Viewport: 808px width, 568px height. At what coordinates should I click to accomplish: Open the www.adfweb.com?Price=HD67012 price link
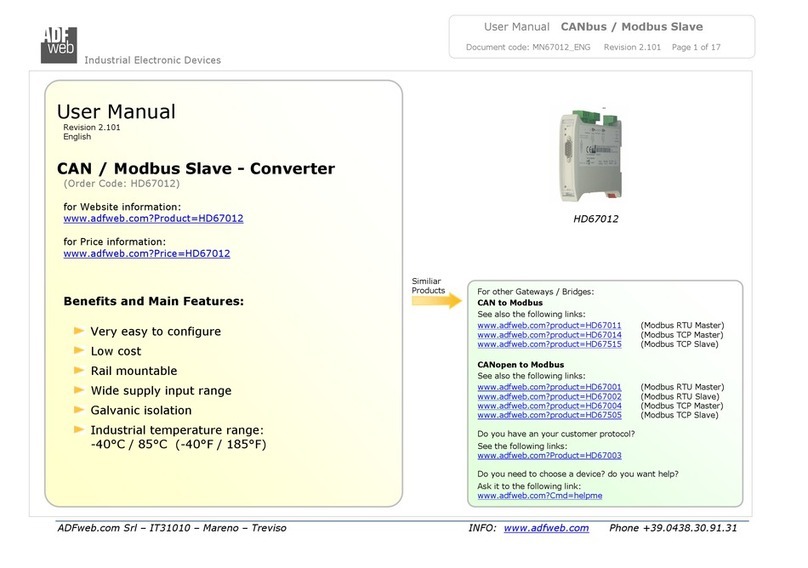click(146, 254)
